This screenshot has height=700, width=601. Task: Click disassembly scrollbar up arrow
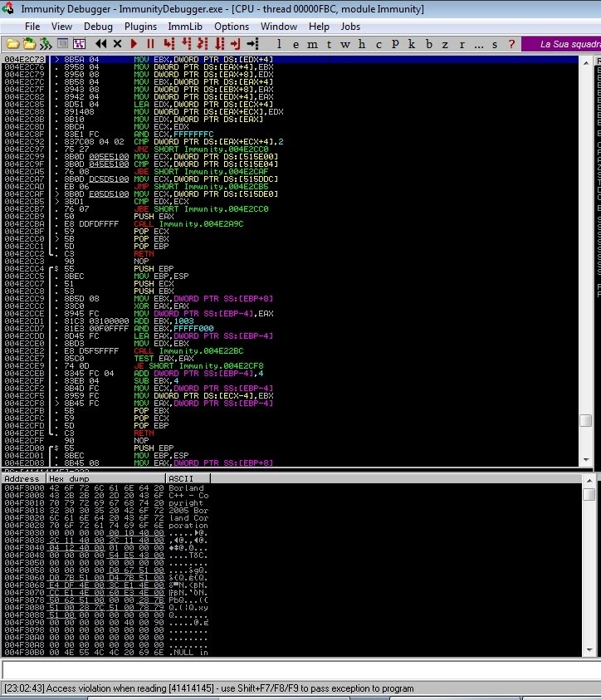point(586,63)
